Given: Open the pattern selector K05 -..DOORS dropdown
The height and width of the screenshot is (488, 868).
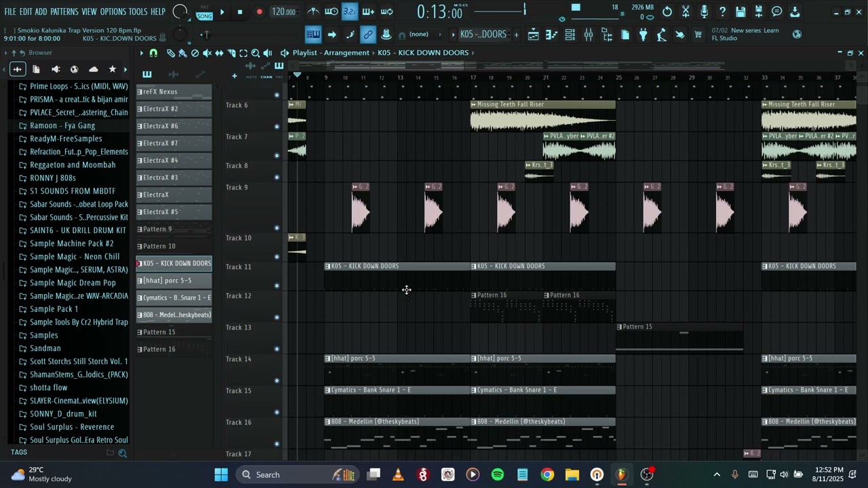Looking at the screenshot, I should [x=483, y=35].
